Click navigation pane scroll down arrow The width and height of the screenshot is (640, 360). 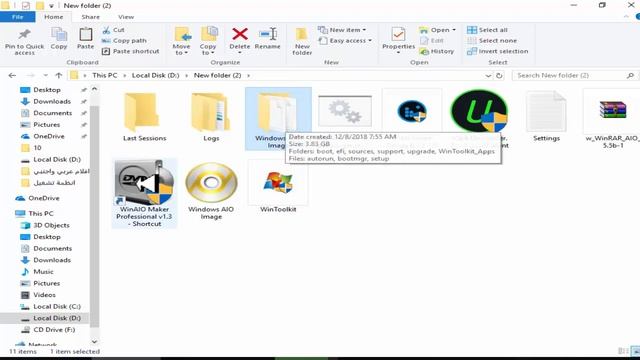[x=95, y=342]
